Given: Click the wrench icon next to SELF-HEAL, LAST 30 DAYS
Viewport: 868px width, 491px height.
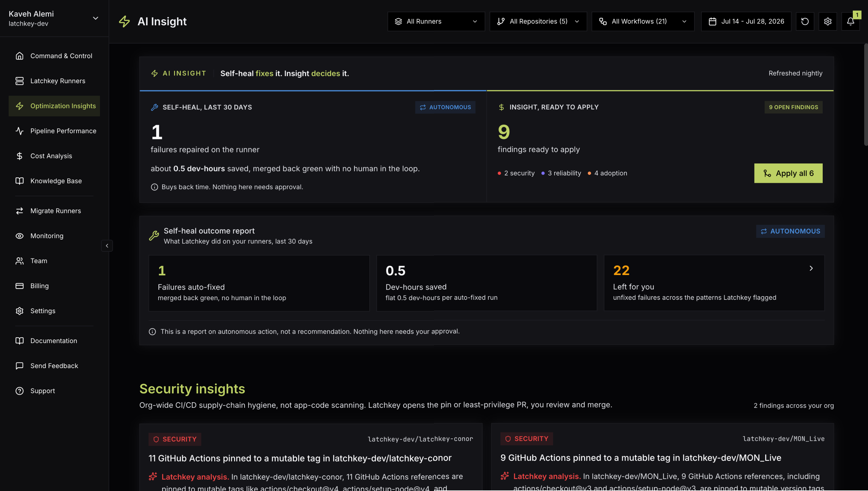Looking at the screenshot, I should (154, 107).
